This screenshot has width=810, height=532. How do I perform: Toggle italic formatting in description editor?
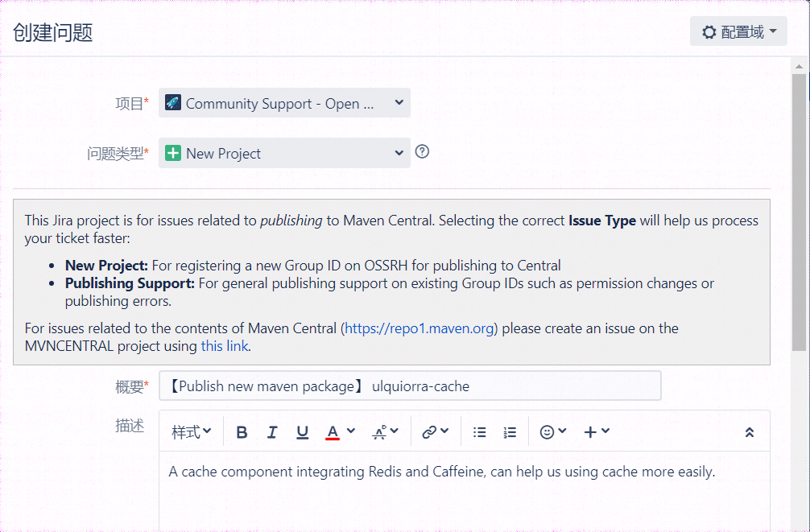pyautogui.click(x=271, y=432)
